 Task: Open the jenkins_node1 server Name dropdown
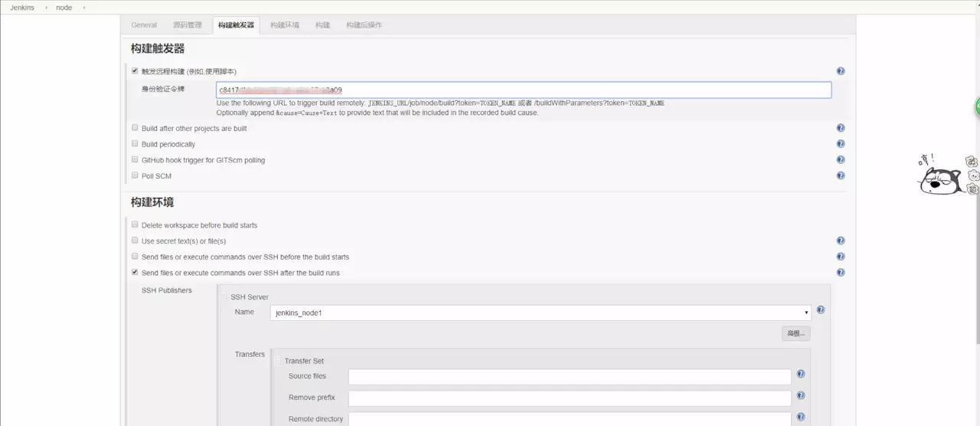[x=540, y=313]
